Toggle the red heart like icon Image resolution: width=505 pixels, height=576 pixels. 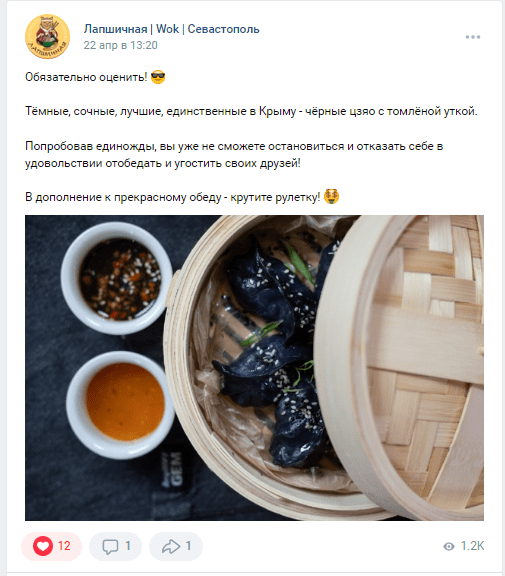43,546
